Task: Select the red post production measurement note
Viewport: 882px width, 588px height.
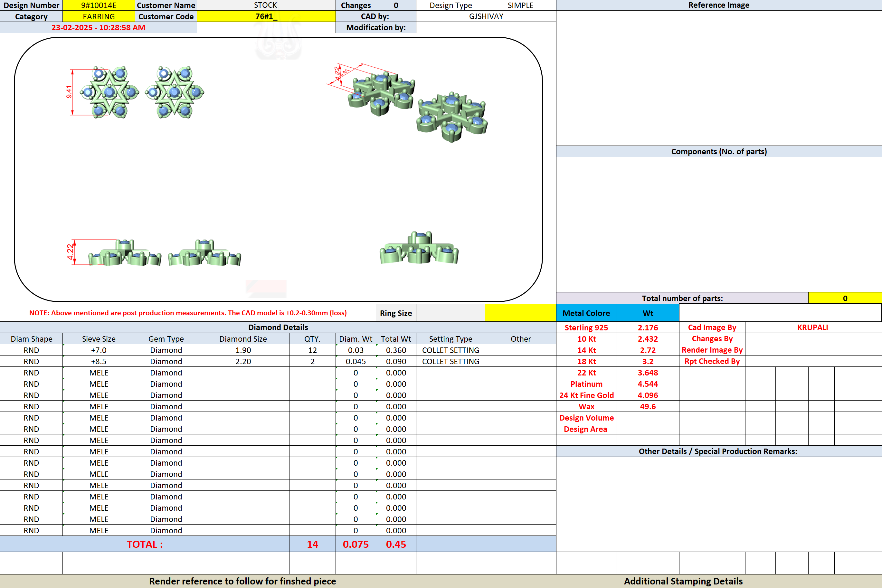Action: coord(188,313)
